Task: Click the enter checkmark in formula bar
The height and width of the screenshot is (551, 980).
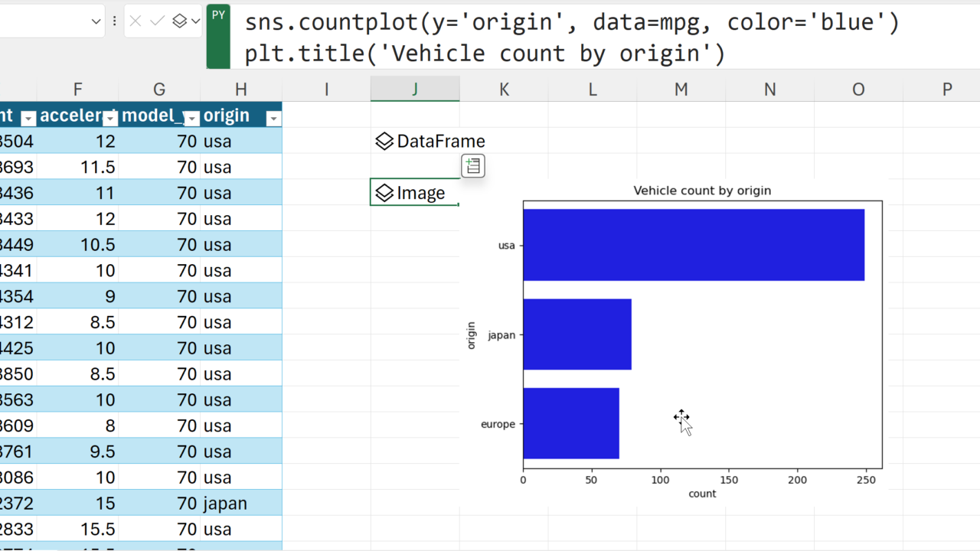Action: [158, 21]
